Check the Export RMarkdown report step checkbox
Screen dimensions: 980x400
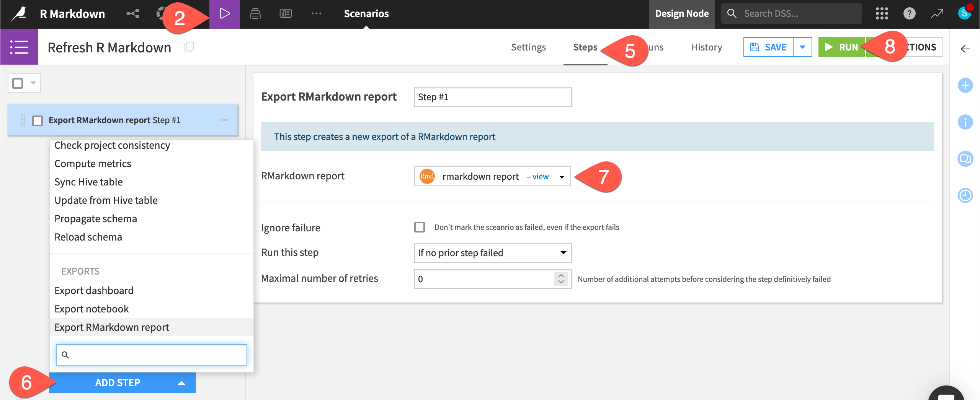[38, 121]
